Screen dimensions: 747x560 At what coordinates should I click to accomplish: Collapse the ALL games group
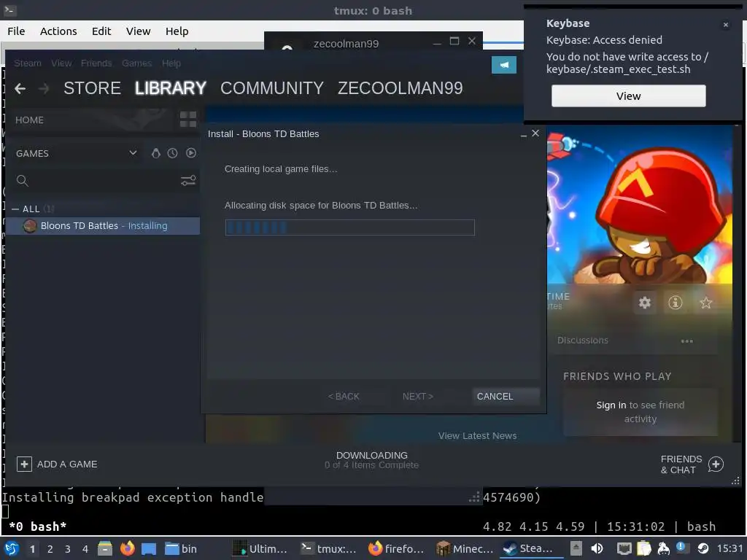click(x=15, y=209)
